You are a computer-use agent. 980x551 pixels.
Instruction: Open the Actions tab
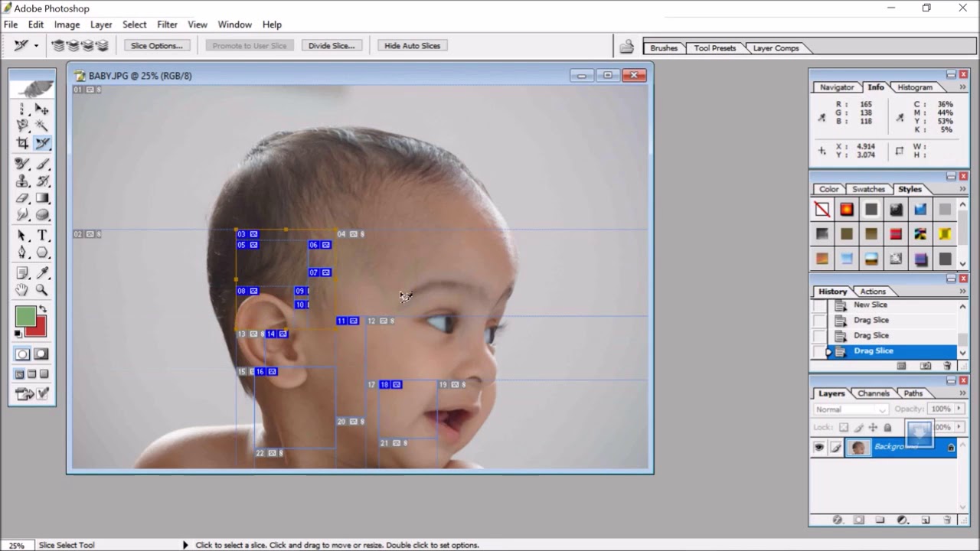(873, 292)
